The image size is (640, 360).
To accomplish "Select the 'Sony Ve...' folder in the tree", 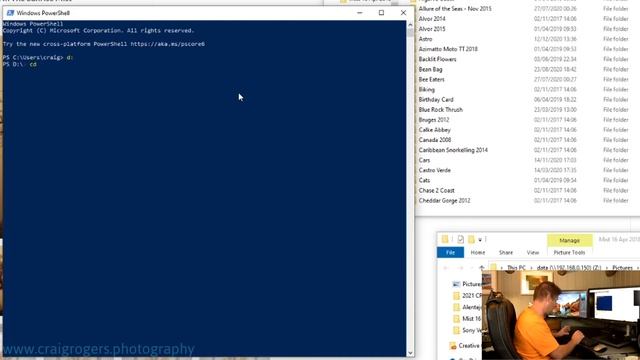I will click(472, 330).
